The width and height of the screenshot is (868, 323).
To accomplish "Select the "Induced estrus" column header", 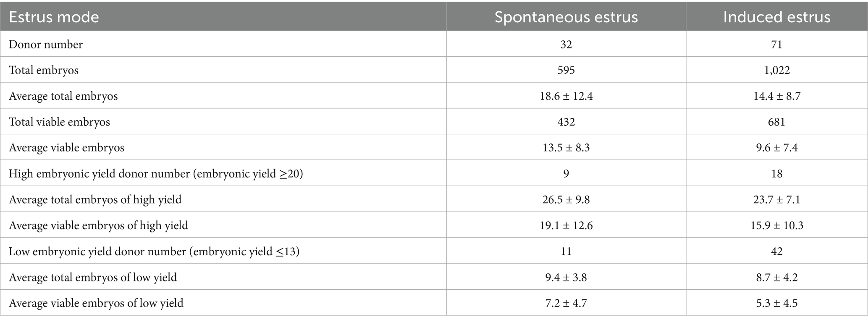I will pyautogui.click(x=776, y=17).
